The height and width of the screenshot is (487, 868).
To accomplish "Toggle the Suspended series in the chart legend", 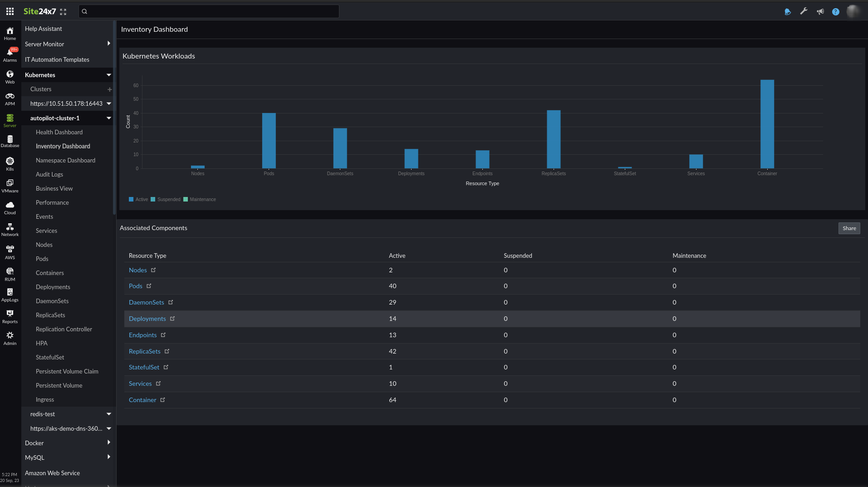I will click(x=166, y=199).
